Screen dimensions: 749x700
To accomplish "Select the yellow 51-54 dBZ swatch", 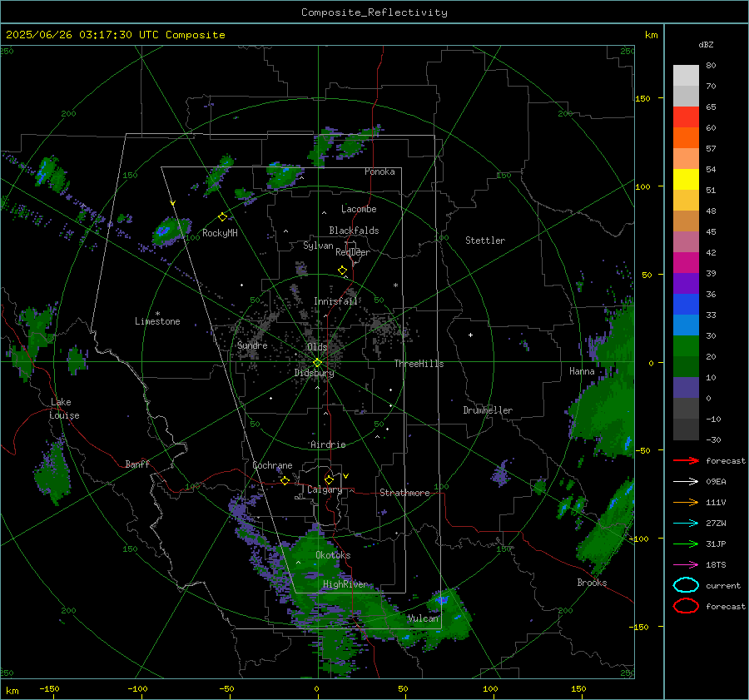I will click(x=686, y=180).
